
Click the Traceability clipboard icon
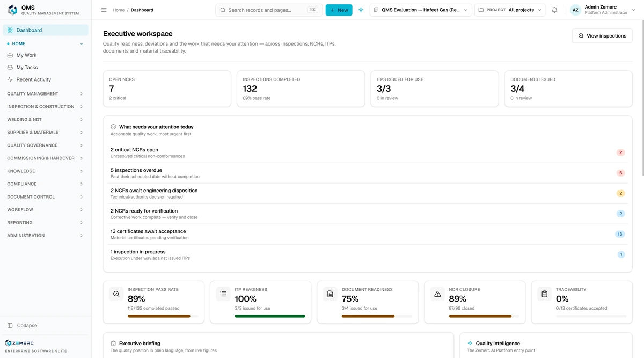544,294
